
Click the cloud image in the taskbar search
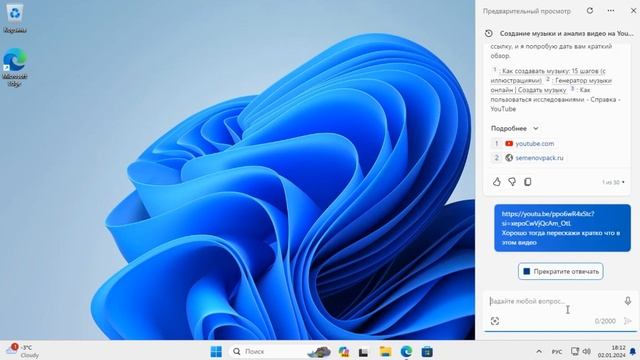click(x=319, y=351)
